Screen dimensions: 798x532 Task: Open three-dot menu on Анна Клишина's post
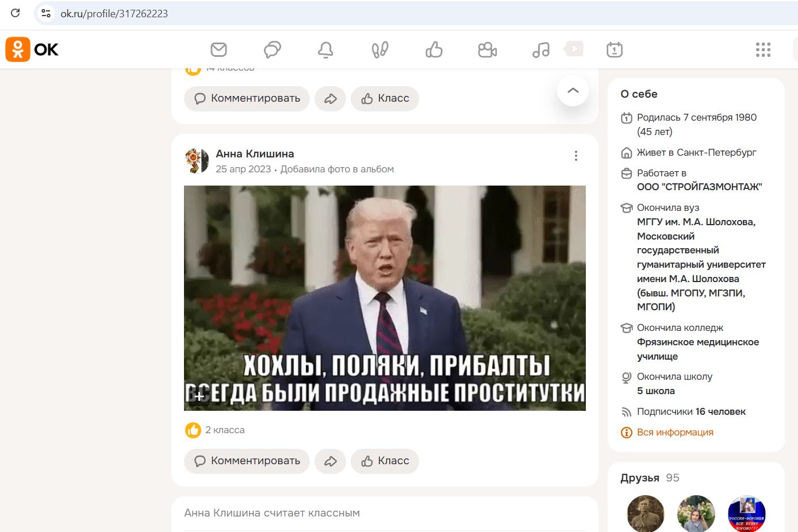(576, 156)
